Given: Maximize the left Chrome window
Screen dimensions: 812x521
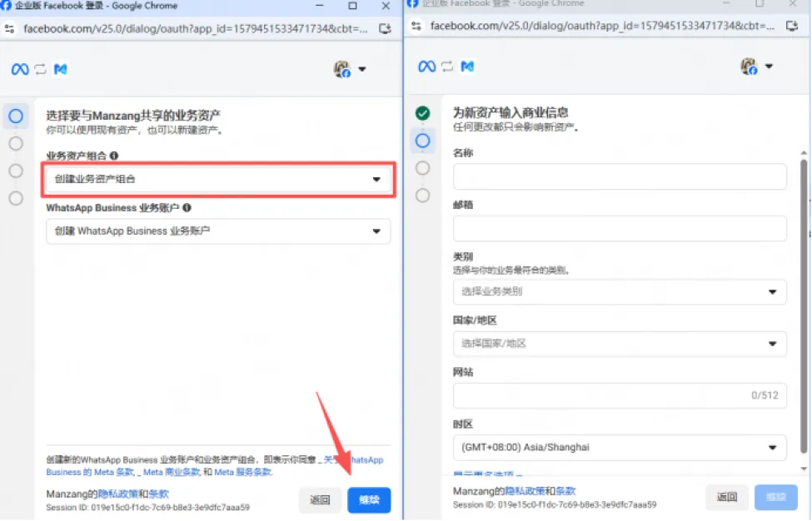Looking at the screenshot, I should tap(352, 6).
